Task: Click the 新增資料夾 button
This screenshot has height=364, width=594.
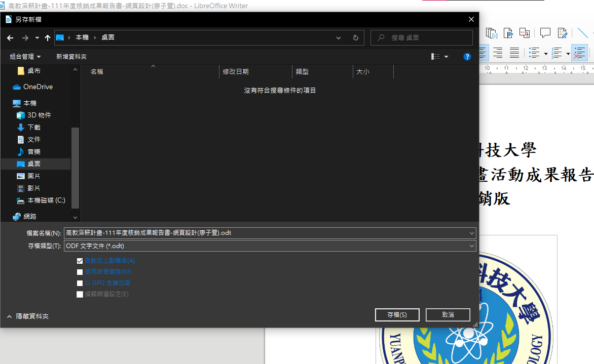Action: tap(71, 57)
